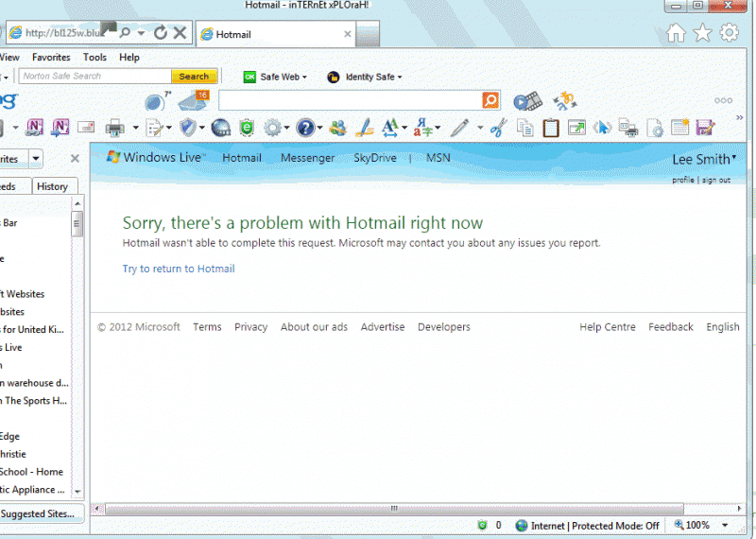This screenshot has height=539, width=756.
Task: Click the Safety shield icon
Action: (x=187, y=128)
